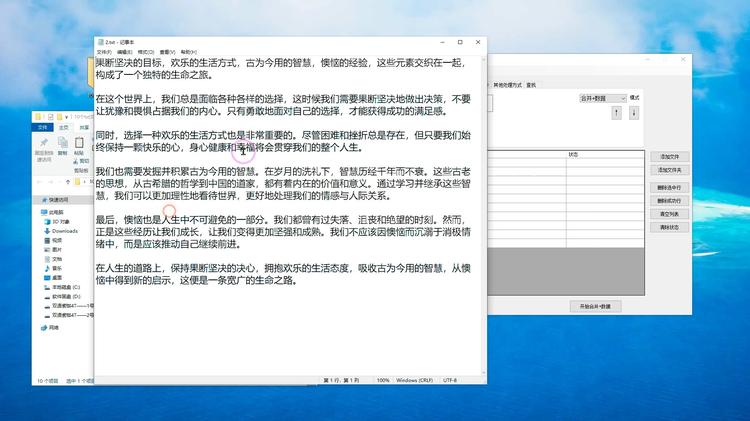750x421 pixels.
Task: Click the 清除状态 button
Action: [x=669, y=228]
